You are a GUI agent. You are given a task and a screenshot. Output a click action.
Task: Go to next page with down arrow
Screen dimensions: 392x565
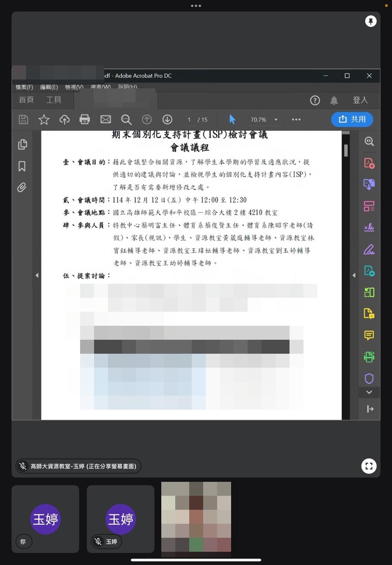(167, 119)
